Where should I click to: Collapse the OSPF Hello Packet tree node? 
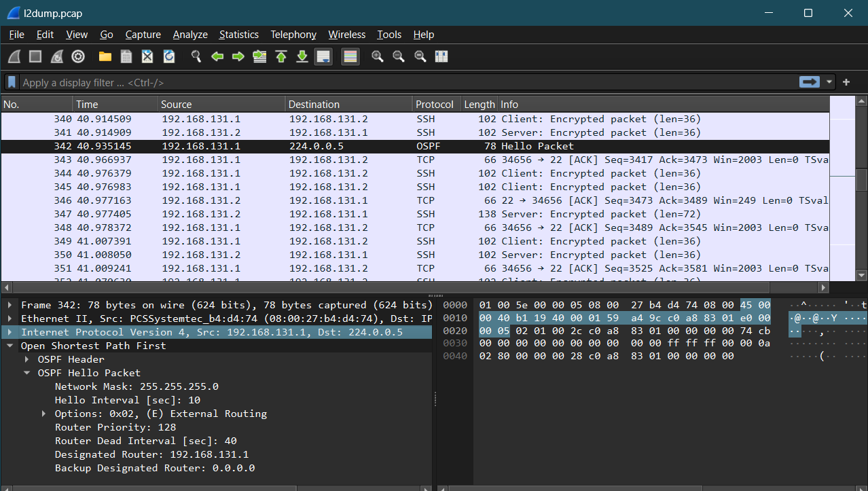[x=27, y=373]
